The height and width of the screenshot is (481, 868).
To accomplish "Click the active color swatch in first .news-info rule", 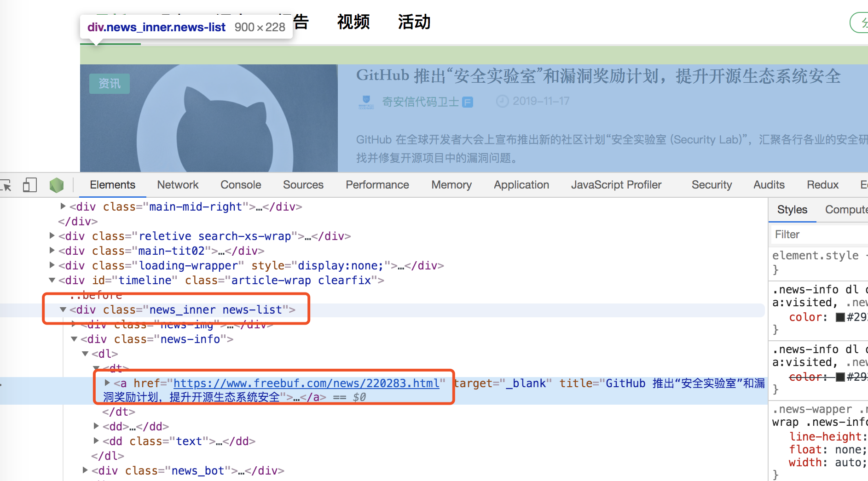I will tap(840, 317).
